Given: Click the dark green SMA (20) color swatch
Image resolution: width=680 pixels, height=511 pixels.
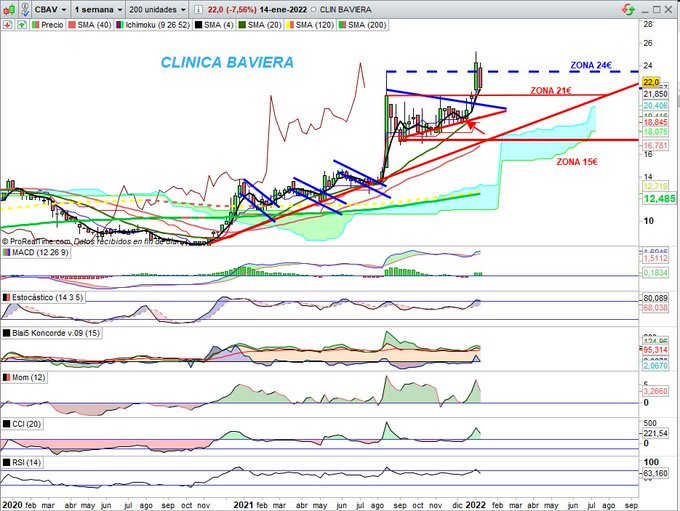Looking at the screenshot, I should (242, 25).
